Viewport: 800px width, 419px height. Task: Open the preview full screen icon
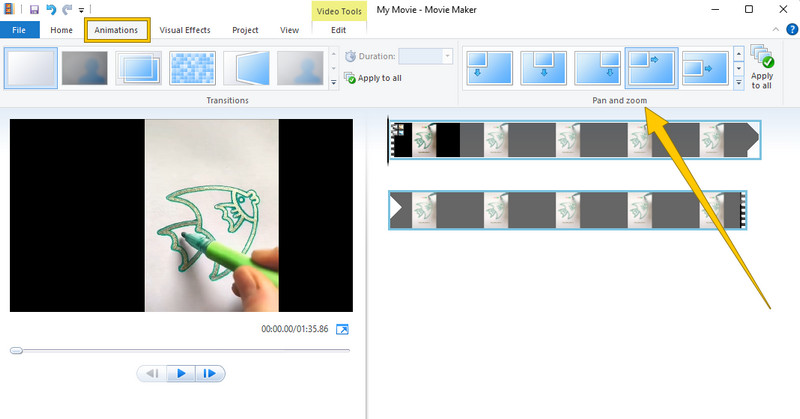[342, 329]
